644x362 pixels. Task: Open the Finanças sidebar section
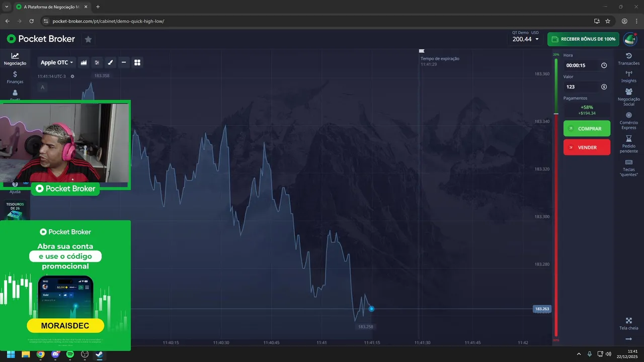pyautogui.click(x=15, y=77)
